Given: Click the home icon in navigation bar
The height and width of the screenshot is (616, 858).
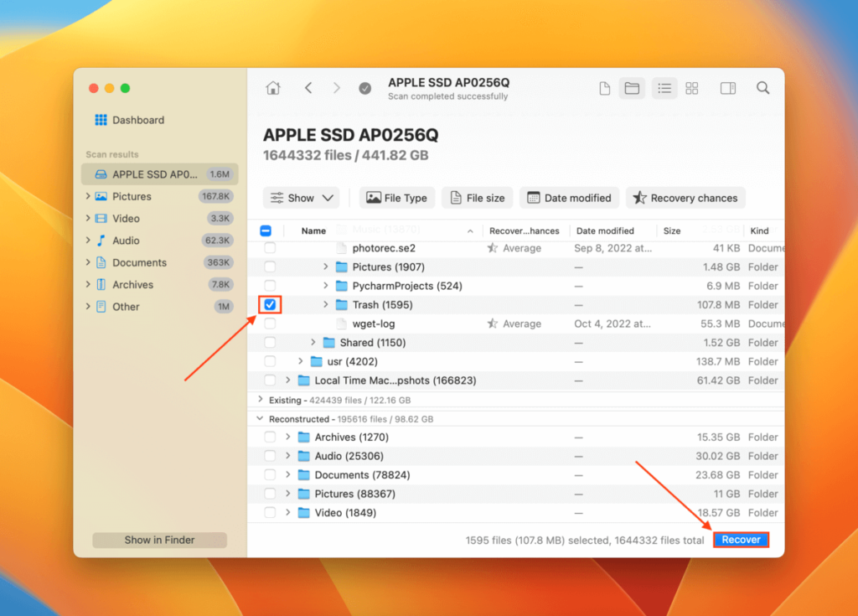Looking at the screenshot, I should click(273, 87).
